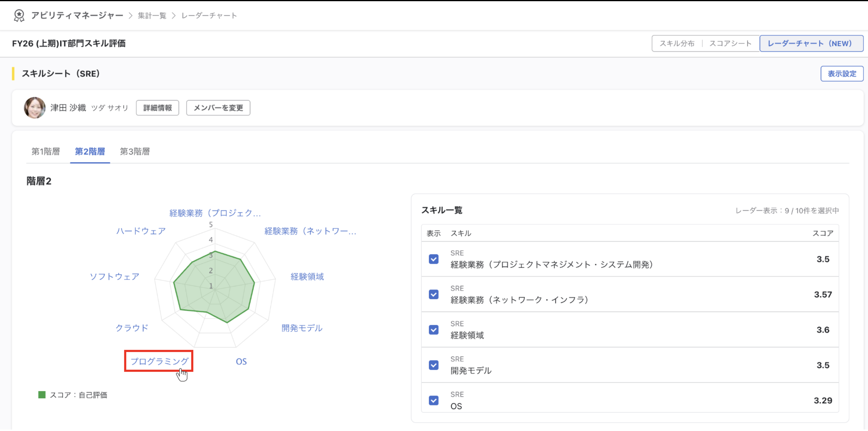Uncheck 経験業務（プロジェクトマネジメント・システム開発） checkbox

(434, 259)
